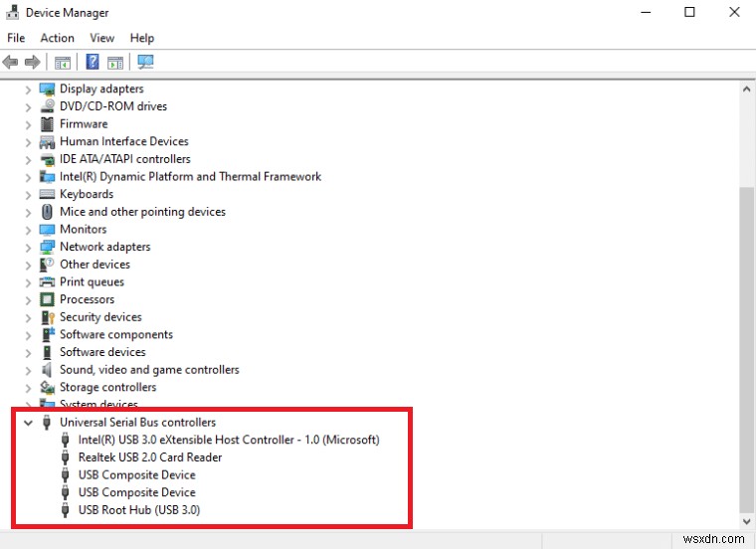Viewport: 756px width, 549px height.
Task: Expand the Software devices node
Action: pos(28,353)
